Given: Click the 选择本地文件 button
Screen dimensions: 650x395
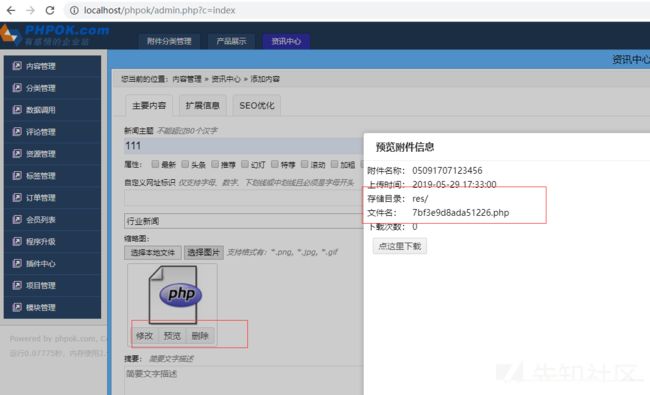Looking at the screenshot, I should click(x=153, y=252).
